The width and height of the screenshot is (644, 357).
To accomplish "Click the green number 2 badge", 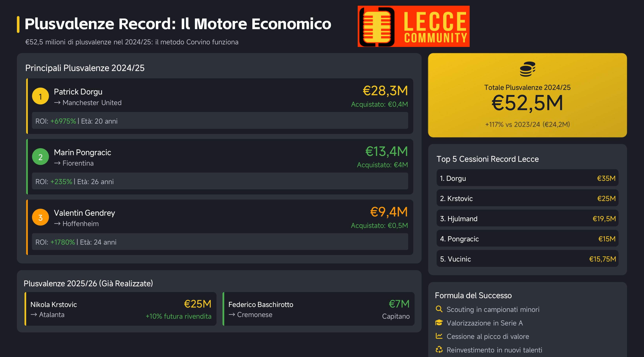I will point(41,157).
